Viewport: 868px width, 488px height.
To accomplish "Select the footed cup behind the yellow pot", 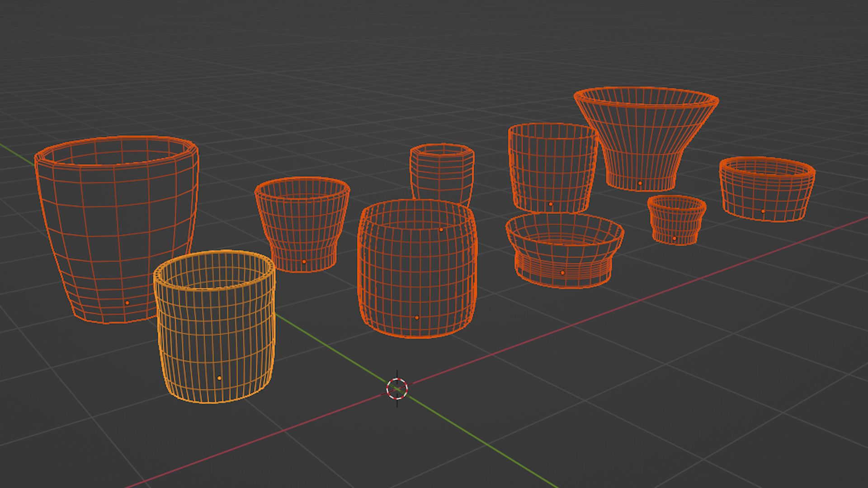I will click(302, 225).
